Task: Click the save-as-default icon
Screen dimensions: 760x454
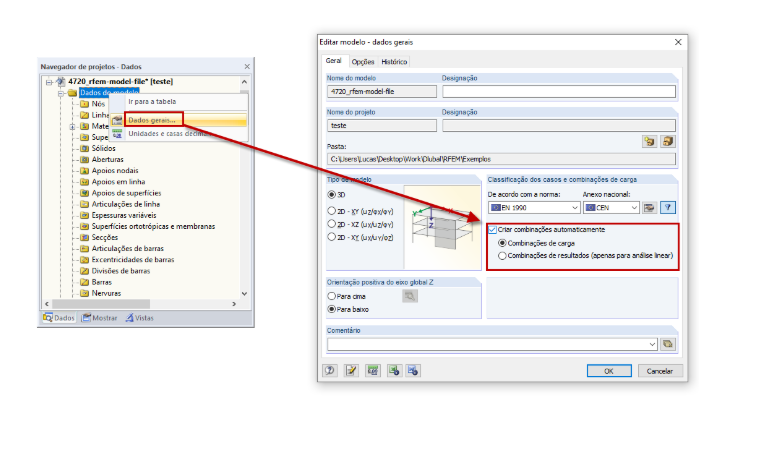Action: (394, 371)
